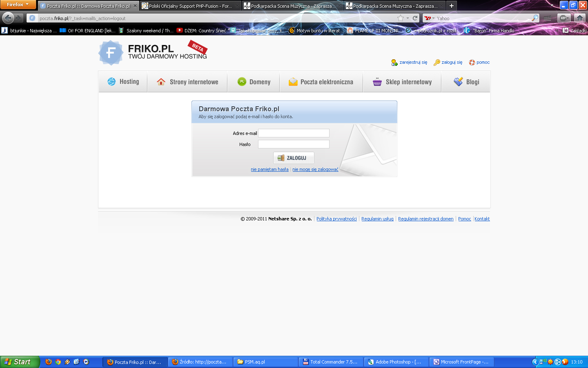
Task: Click the pencil icon for Blogi
Action: pyautogui.click(x=458, y=82)
